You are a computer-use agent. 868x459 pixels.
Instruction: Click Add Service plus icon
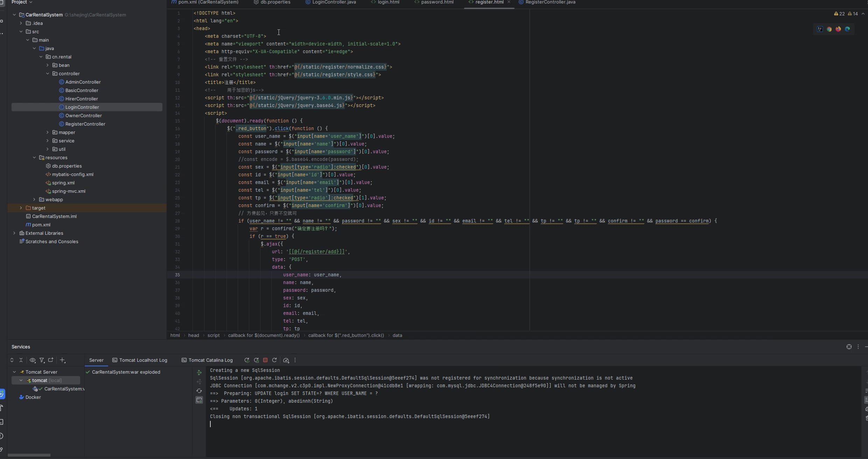click(x=62, y=360)
